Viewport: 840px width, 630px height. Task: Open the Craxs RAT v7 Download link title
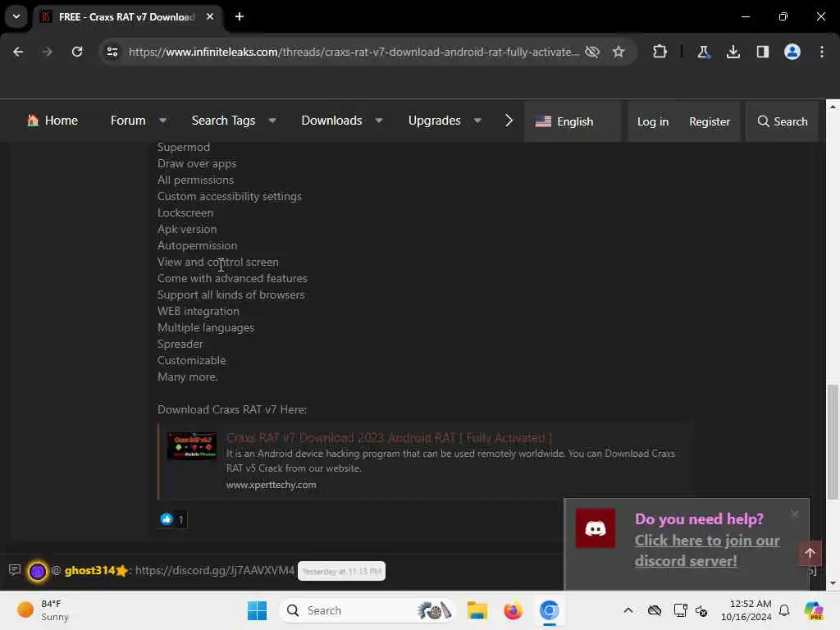point(389,438)
